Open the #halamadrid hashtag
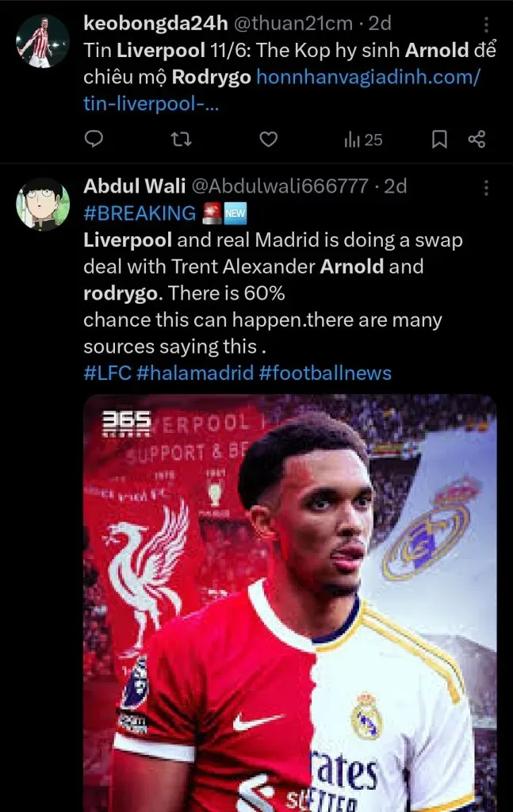Viewport: 513px width, 812px height. click(x=195, y=373)
